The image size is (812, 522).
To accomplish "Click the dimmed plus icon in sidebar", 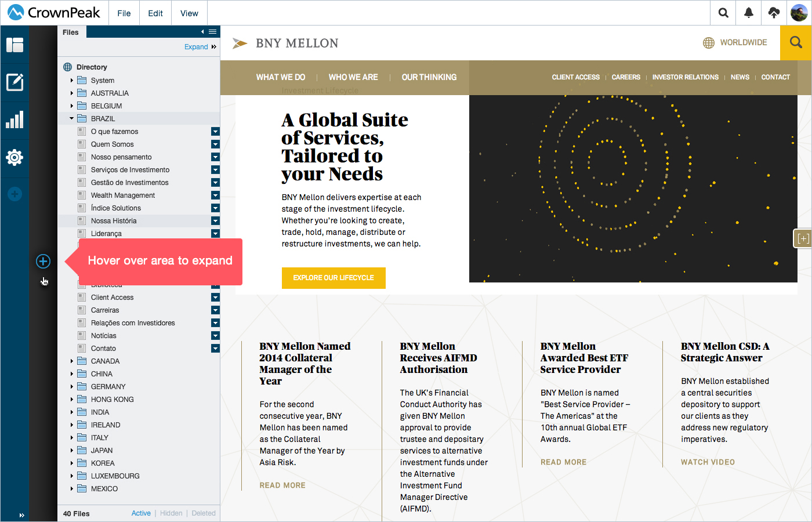I will 15,194.
